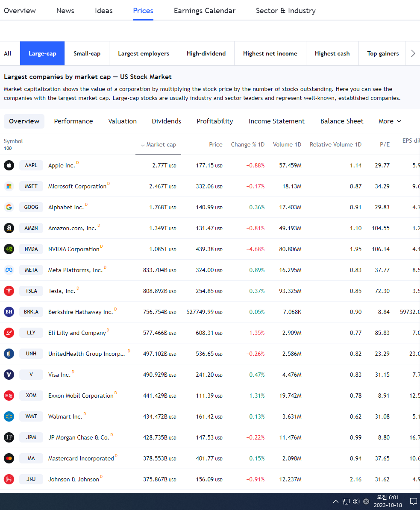Sort by the Relative Volume 1D header
The image size is (420, 510).
click(335, 144)
